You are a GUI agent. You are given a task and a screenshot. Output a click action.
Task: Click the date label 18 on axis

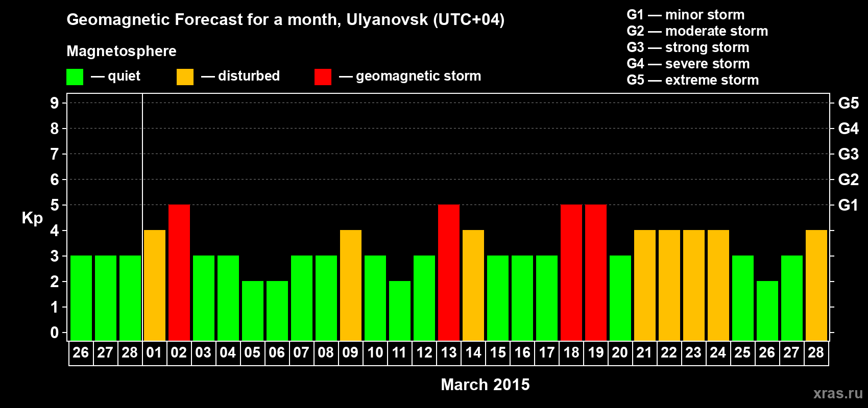pos(571,353)
